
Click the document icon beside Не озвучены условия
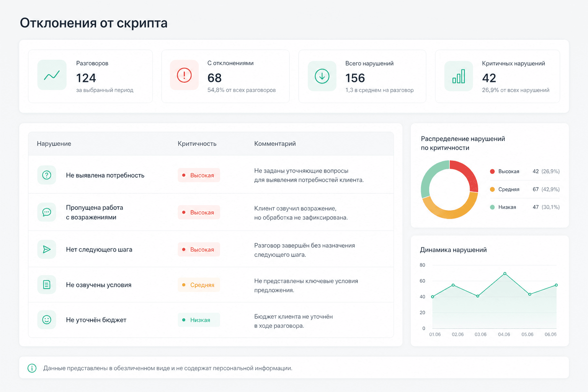coord(47,284)
